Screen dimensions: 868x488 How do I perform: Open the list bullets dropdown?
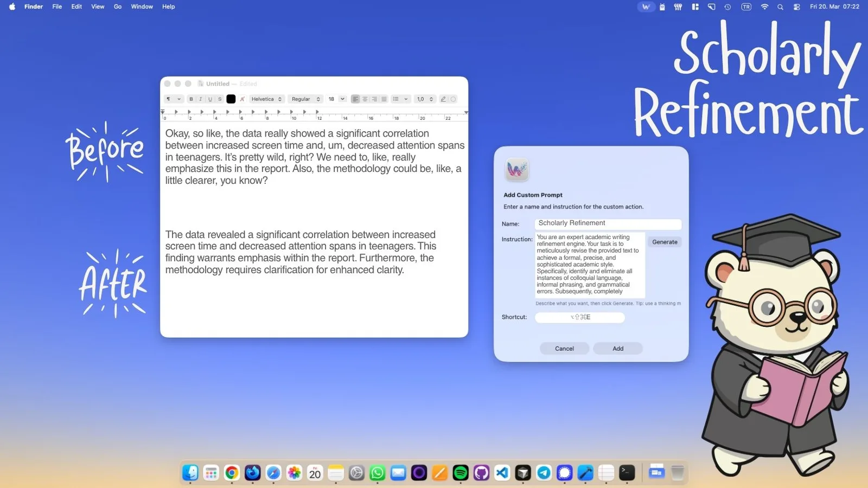(400, 99)
